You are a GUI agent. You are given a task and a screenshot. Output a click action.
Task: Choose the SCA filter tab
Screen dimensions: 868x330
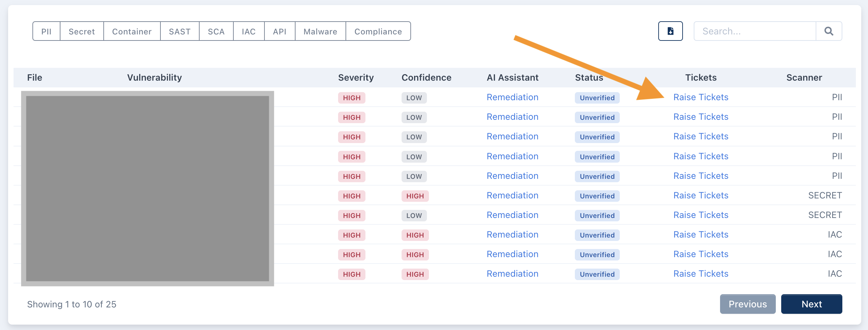pyautogui.click(x=216, y=31)
